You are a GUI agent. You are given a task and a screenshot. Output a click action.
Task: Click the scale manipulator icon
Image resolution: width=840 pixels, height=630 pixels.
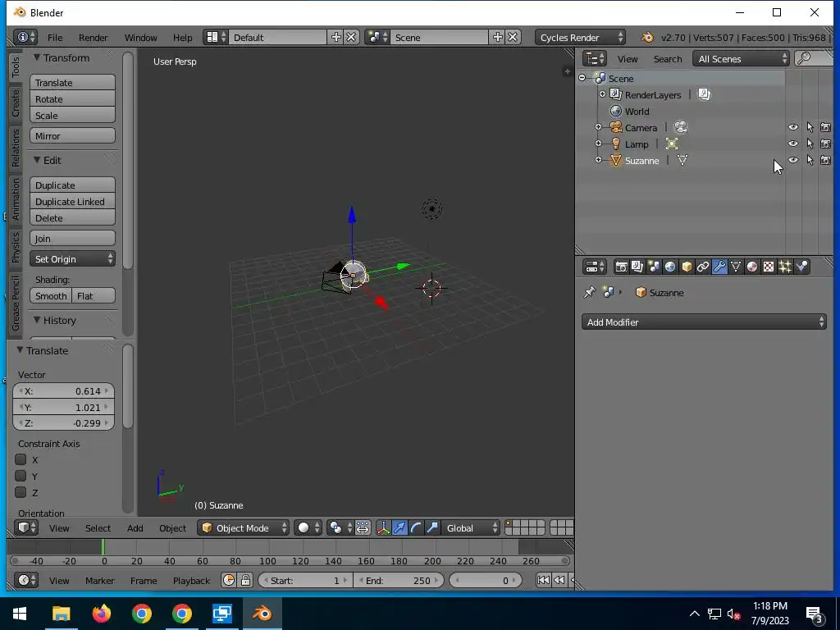(x=432, y=527)
